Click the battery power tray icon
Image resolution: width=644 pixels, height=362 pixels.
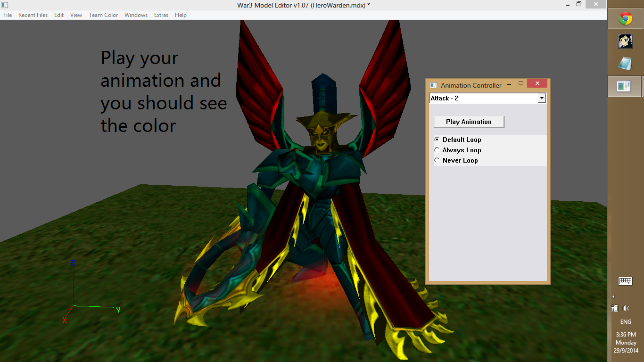click(x=615, y=308)
